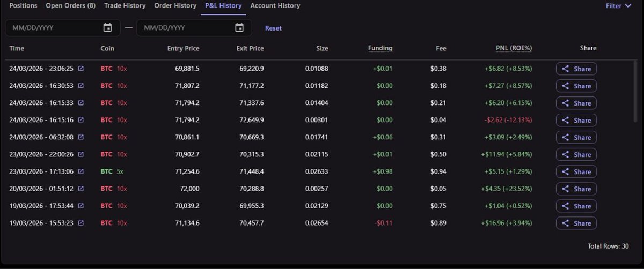The width and height of the screenshot is (644, 269).
Task: Open external link icon for 24/03/2026 16:15:33 trade
Action: 81,103
